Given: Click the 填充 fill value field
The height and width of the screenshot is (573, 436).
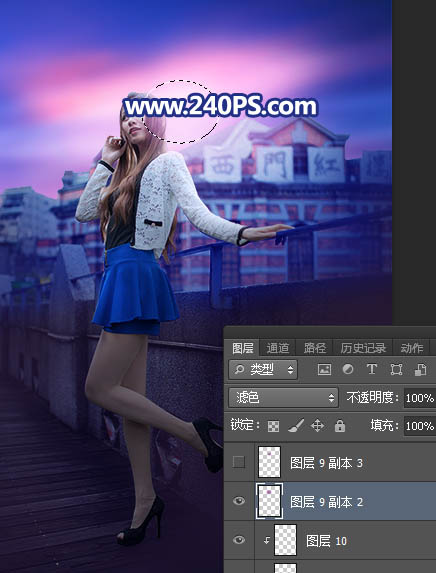Looking at the screenshot, I should pos(420,426).
